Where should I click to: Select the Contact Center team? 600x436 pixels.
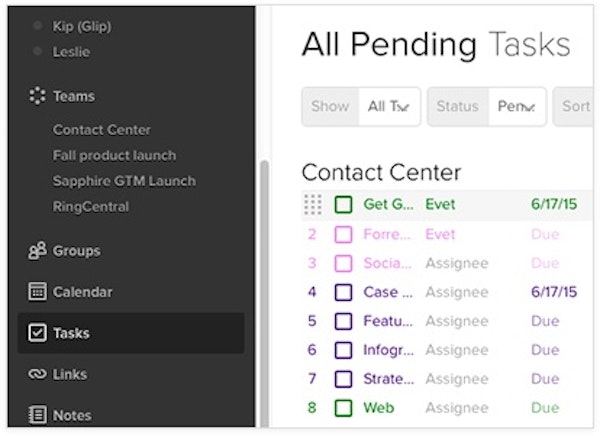point(102,130)
